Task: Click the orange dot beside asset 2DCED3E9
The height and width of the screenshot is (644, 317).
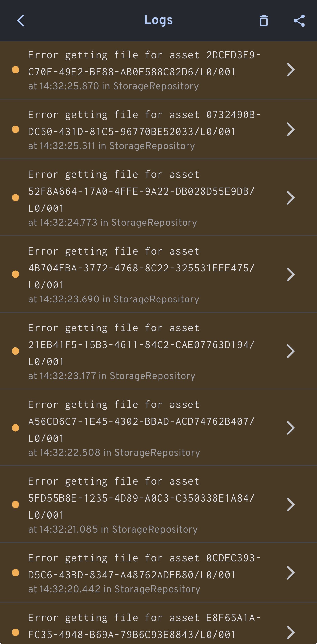Action: (x=15, y=70)
